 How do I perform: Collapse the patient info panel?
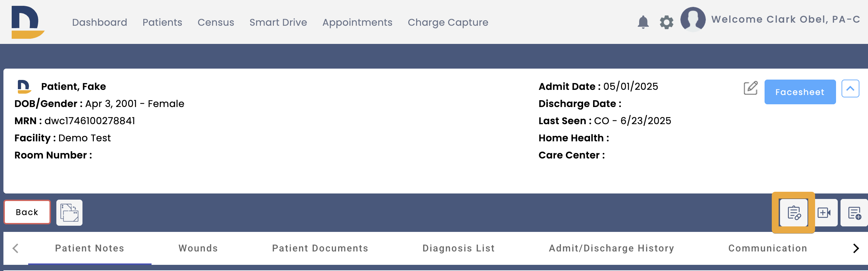850,89
